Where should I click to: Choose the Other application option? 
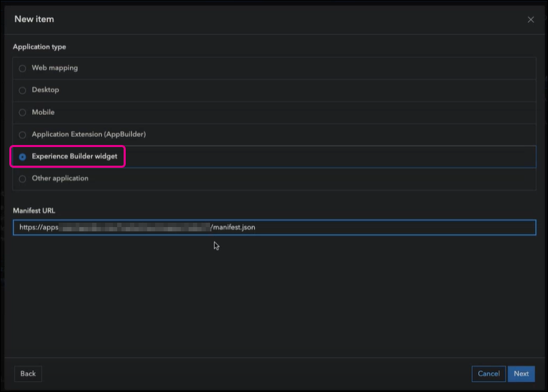pyautogui.click(x=274, y=179)
